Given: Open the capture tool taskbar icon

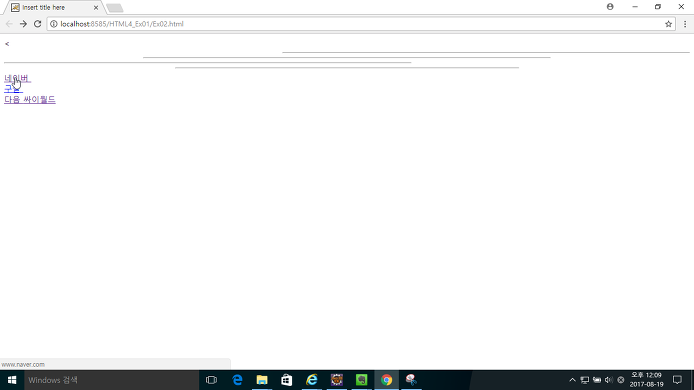Looking at the screenshot, I should pyautogui.click(x=411, y=380).
